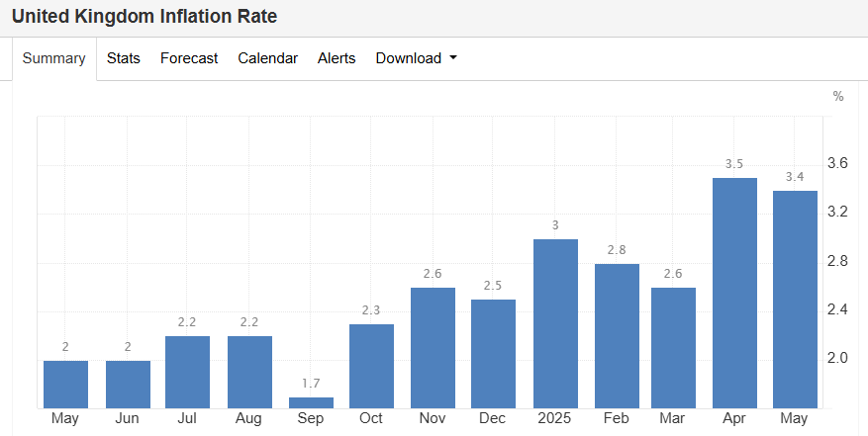Click the Feb bar showing 2.8
The height and width of the screenshot is (436, 868).
click(x=617, y=335)
